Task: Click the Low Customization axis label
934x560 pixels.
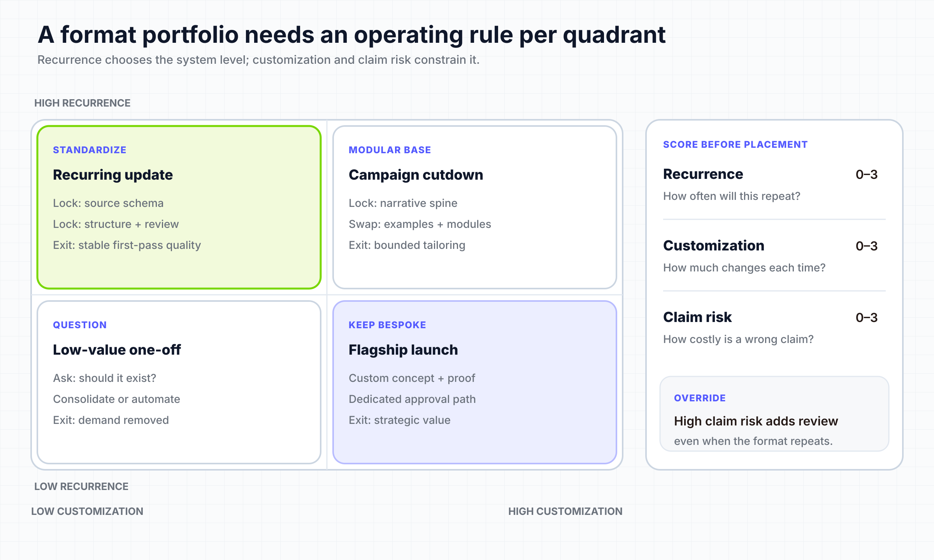Action: 87,511
